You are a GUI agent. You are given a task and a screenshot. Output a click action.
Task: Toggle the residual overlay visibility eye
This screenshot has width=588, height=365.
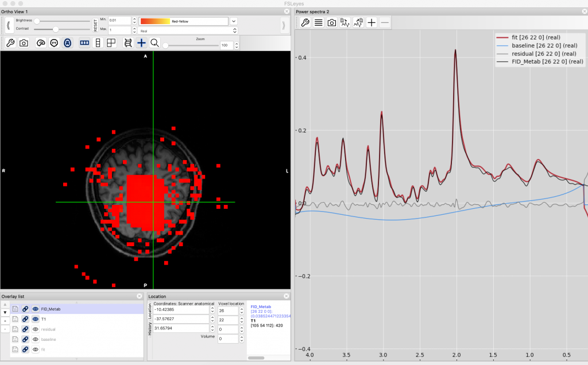pos(34,329)
